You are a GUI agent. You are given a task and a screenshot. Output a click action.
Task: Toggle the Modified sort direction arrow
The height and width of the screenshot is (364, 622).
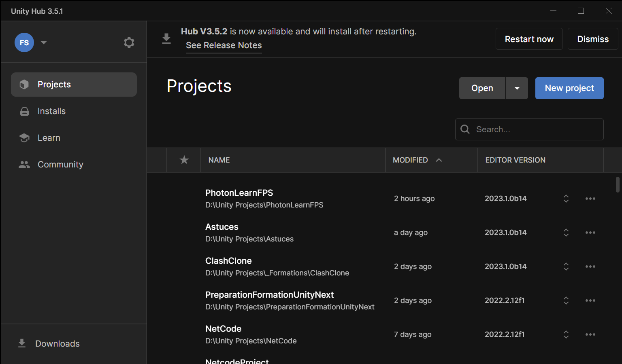[x=439, y=160]
